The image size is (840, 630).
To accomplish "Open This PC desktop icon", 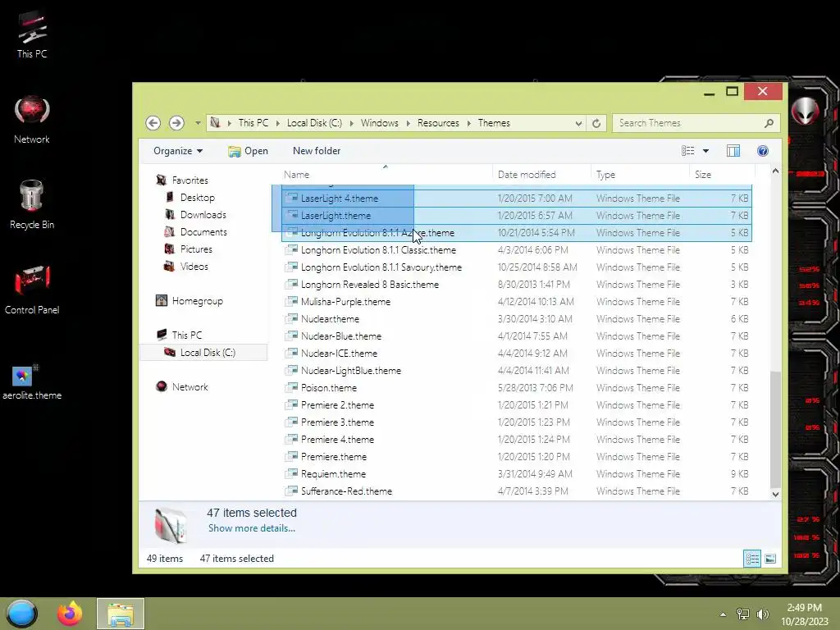I will (x=32, y=34).
